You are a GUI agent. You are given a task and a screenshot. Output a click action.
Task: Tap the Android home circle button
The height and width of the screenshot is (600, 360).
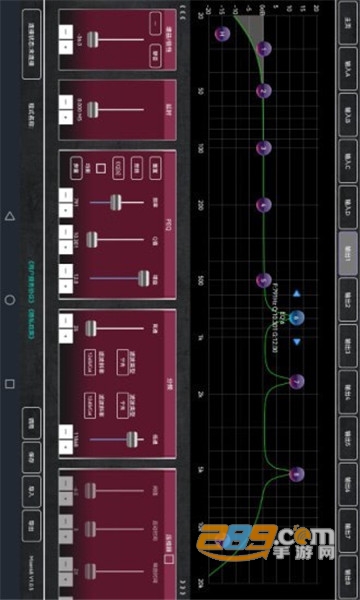coord(10,300)
